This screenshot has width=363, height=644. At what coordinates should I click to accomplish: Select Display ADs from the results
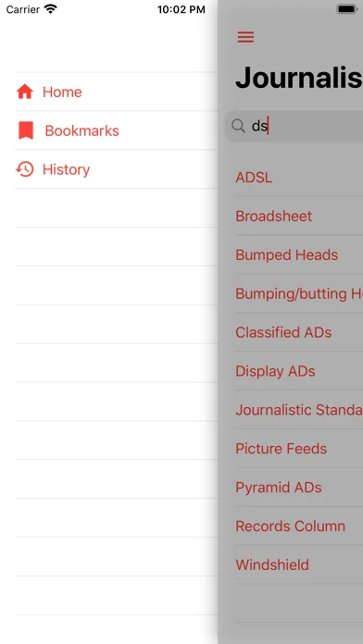[x=299, y=371]
